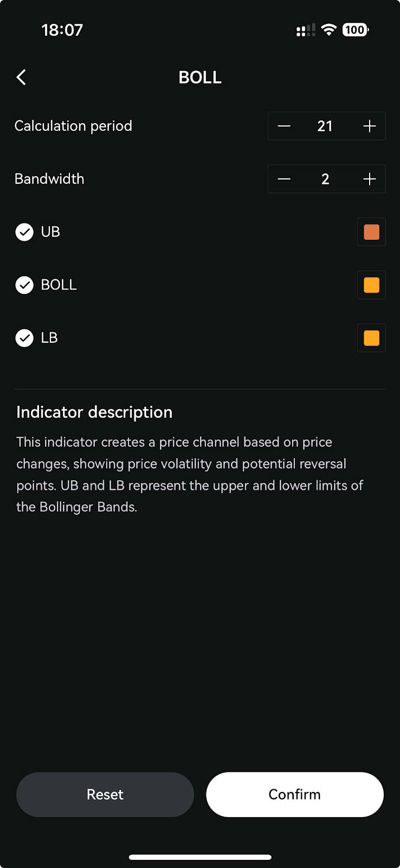Tap the Wi-Fi status icon
The image size is (400, 868).
pos(328,30)
